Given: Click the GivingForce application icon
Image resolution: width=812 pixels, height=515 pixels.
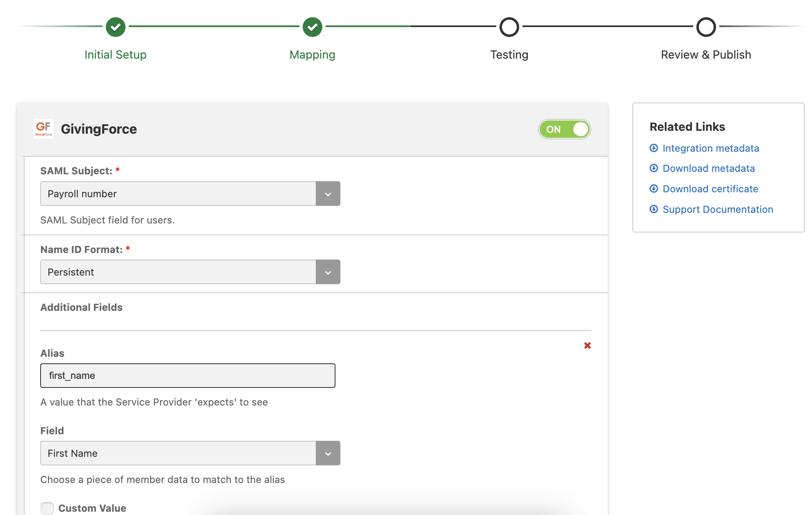Looking at the screenshot, I should point(45,129).
